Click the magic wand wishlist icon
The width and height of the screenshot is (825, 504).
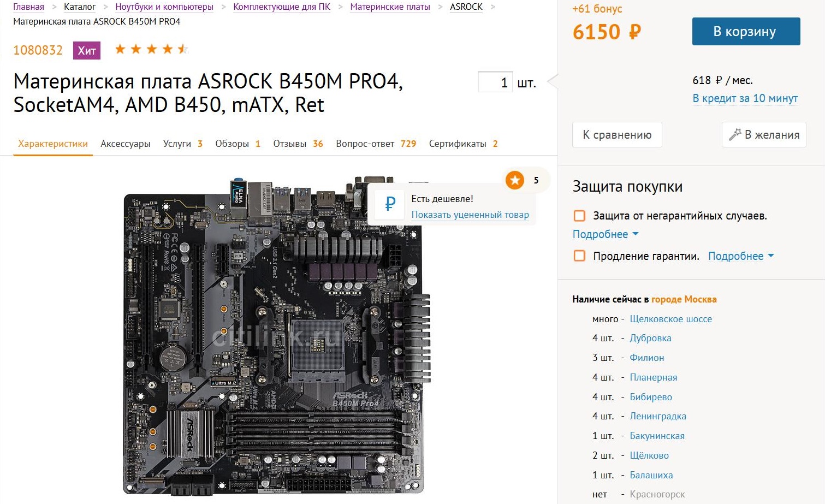coord(735,134)
